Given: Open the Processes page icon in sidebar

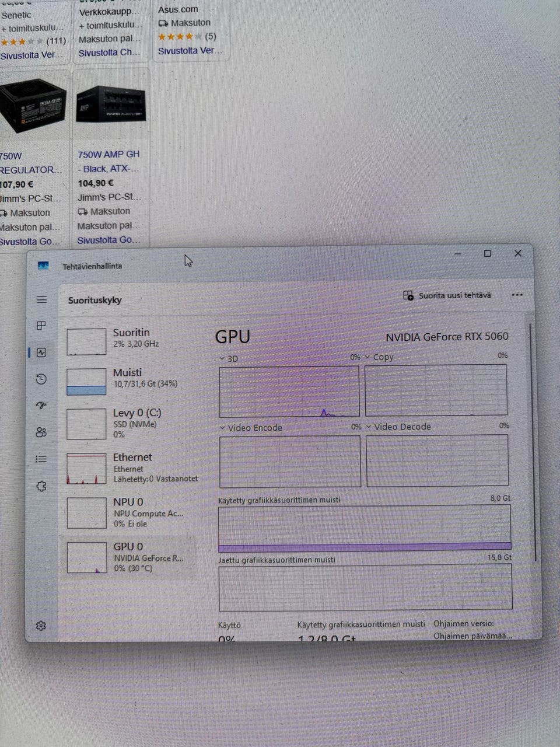Looking at the screenshot, I should pos(41,326).
